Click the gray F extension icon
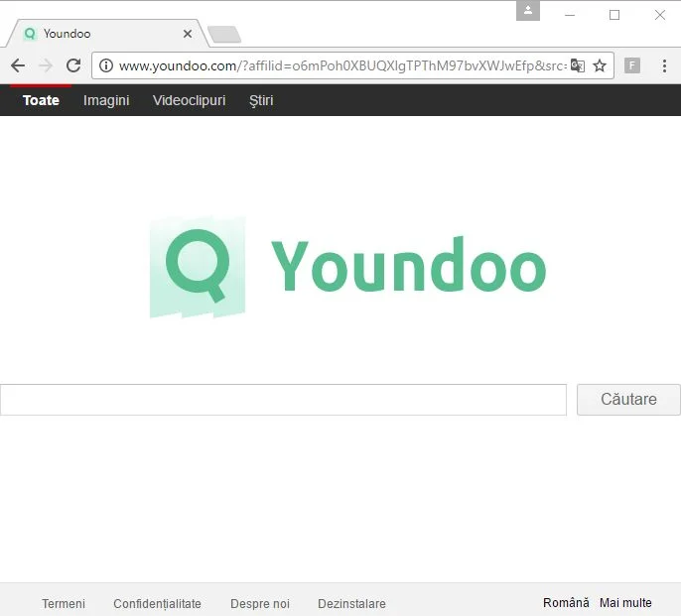Image resolution: width=681 pixels, height=616 pixels. pos(632,65)
